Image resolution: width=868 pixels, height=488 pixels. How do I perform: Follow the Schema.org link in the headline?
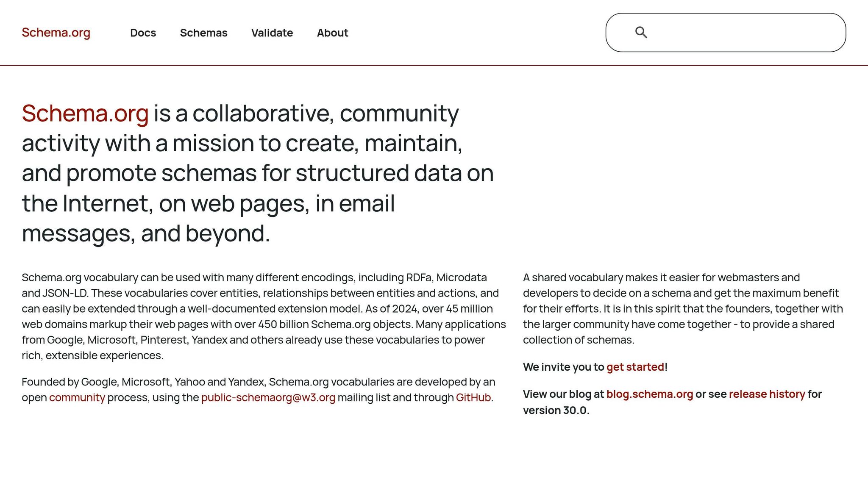pos(85,114)
